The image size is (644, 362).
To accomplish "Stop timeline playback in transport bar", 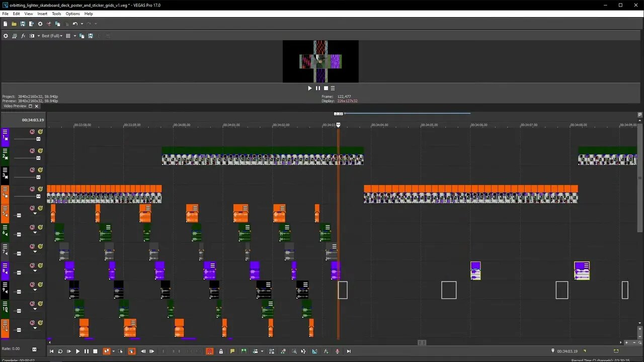I will [x=95, y=351].
